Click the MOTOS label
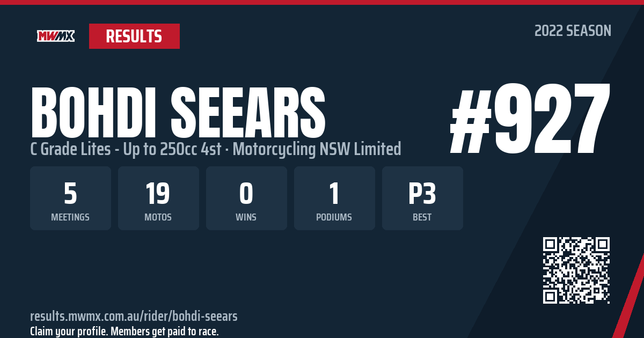644x338 pixels. [158, 217]
